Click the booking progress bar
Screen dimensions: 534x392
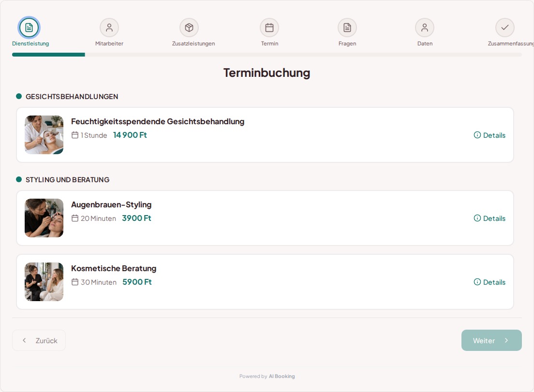pos(267,55)
